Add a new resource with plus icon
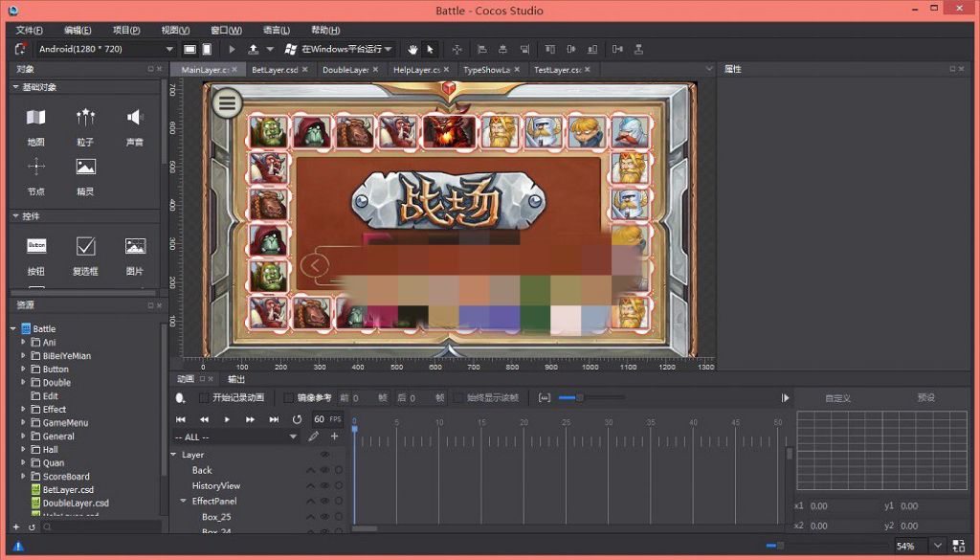This screenshot has height=560, width=980. (x=16, y=526)
